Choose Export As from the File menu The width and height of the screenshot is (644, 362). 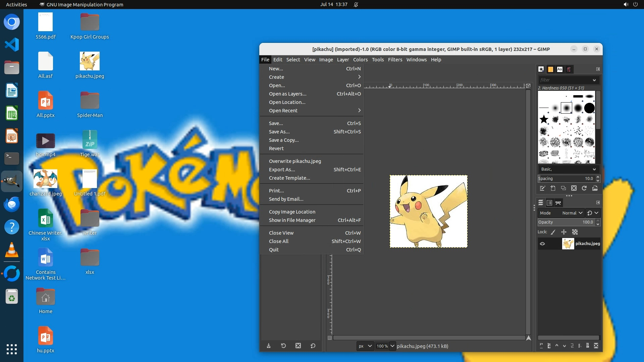282,170
